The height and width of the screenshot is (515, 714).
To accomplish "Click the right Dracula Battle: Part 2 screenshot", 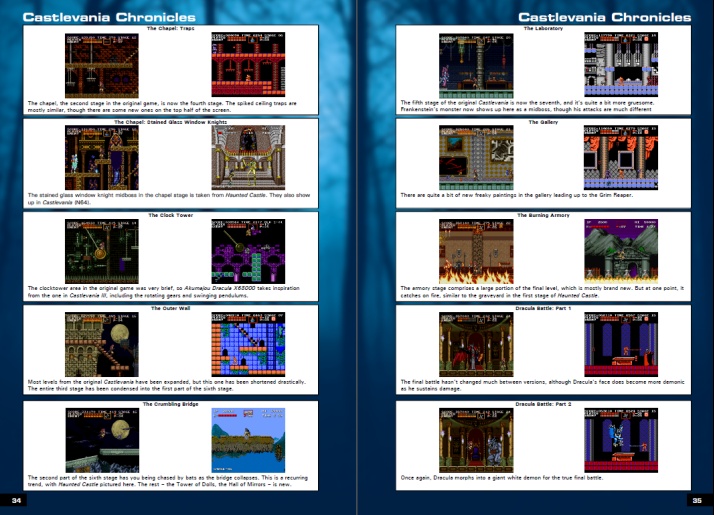I will pyautogui.click(x=622, y=437).
